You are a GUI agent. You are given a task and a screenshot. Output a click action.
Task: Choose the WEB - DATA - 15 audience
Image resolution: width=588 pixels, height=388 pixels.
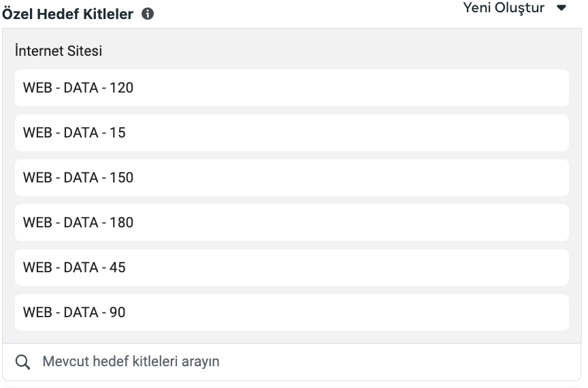291,133
